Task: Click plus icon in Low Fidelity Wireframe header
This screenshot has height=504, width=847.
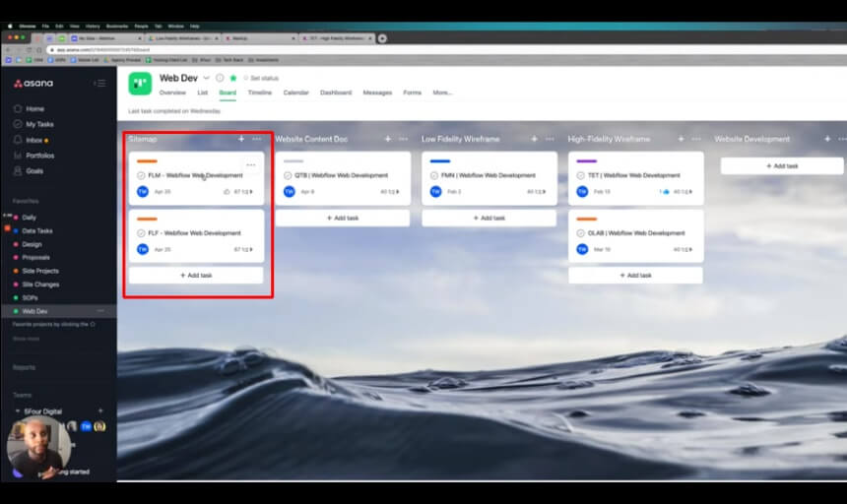Action: [534, 139]
